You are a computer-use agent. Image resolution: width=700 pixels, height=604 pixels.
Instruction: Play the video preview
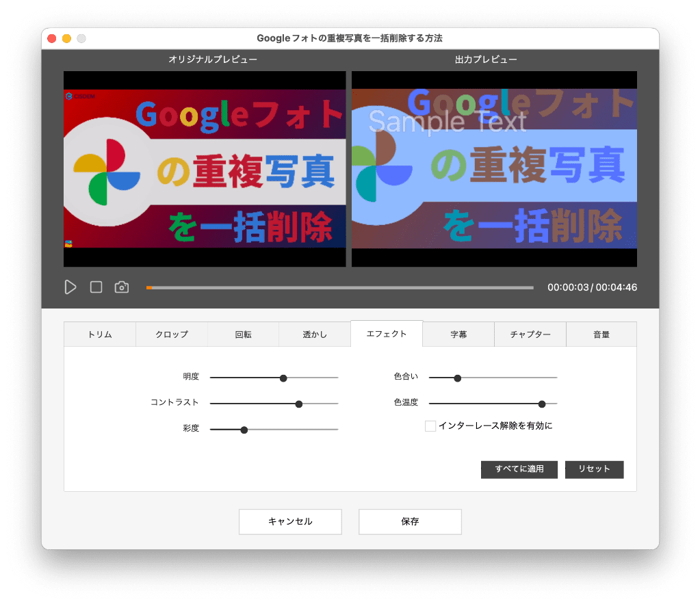click(70, 287)
